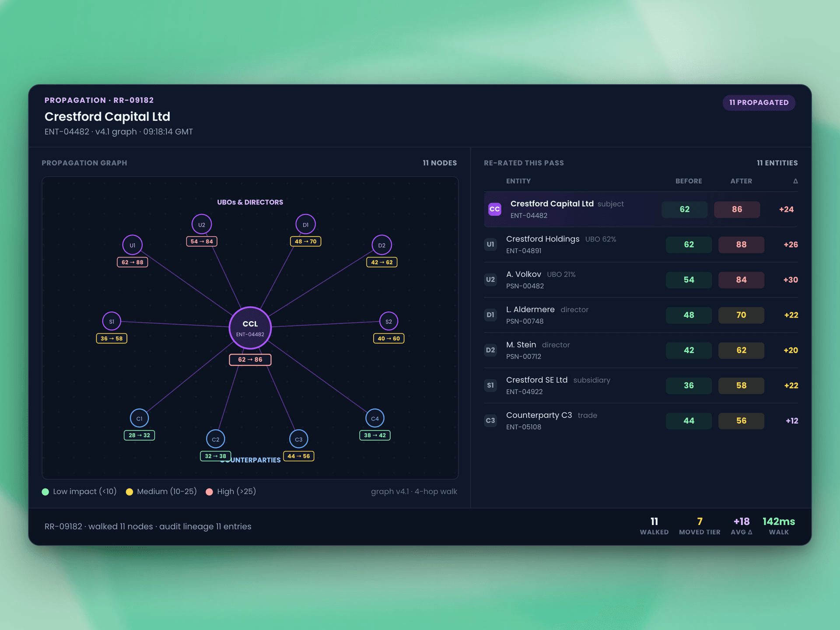The width and height of the screenshot is (840, 630).
Task: Click the +30 delta for A. Volkov
Action: click(790, 280)
